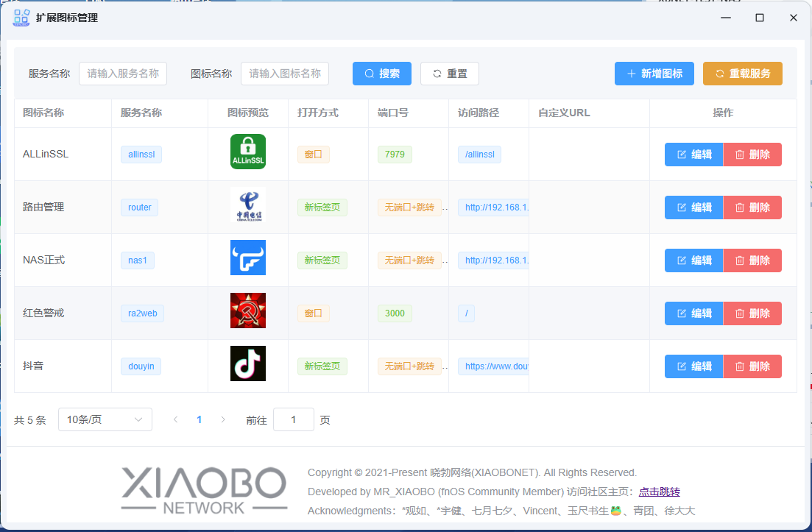Add a new icon via 新增图标
The height and width of the screenshot is (532, 812).
pyautogui.click(x=654, y=74)
